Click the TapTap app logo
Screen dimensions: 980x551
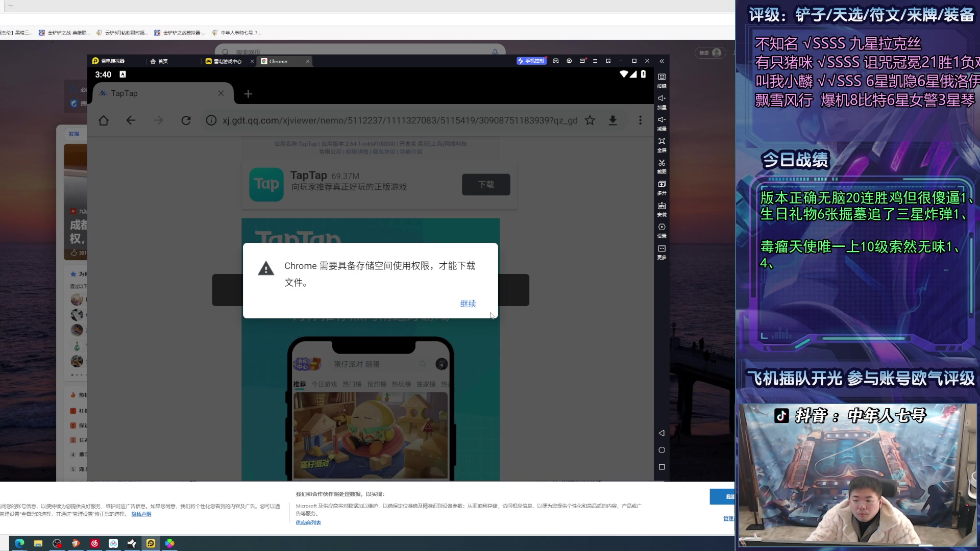266,184
